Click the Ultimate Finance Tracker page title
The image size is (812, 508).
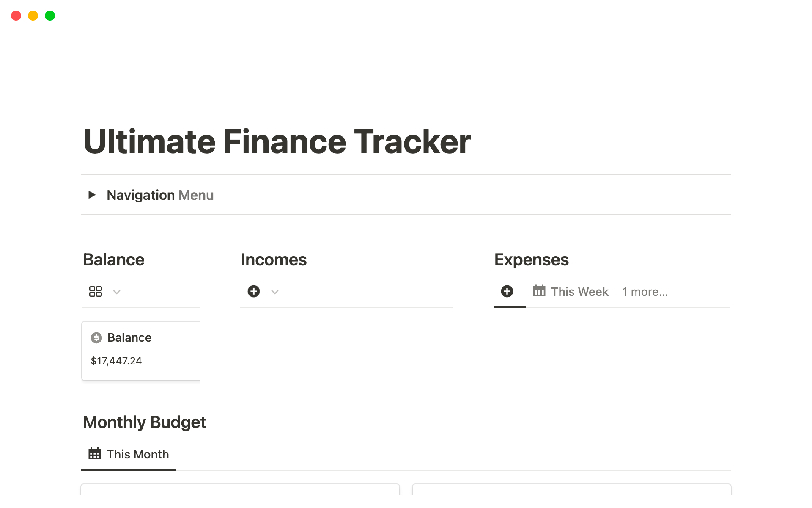coord(277,142)
